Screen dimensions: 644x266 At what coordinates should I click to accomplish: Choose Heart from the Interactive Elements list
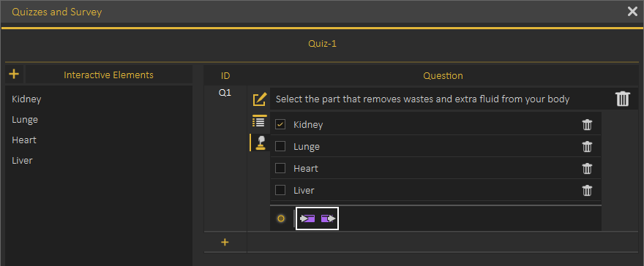point(24,140)
